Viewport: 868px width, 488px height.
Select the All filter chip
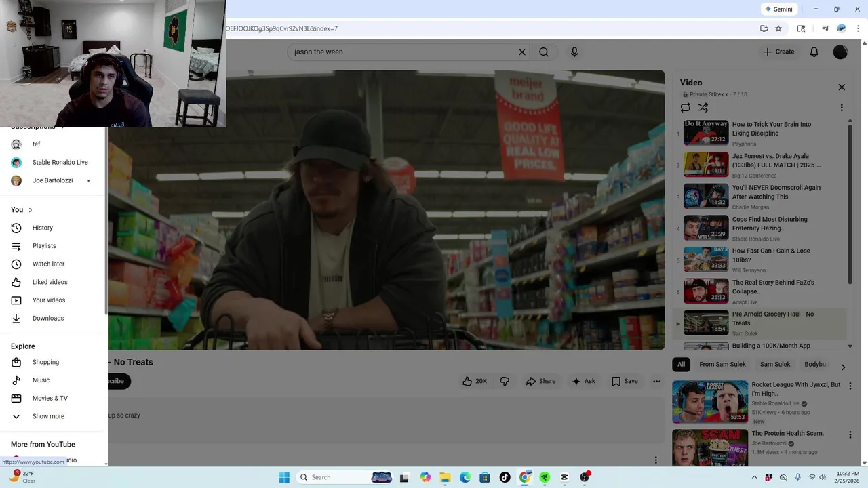point(682,365)
